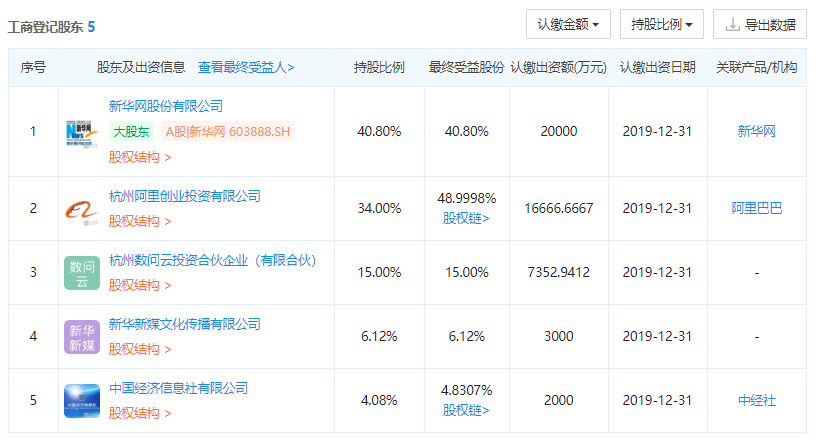Click the 持股比例 column header
This screenshot has height=447, width=821.
point(379,67)
